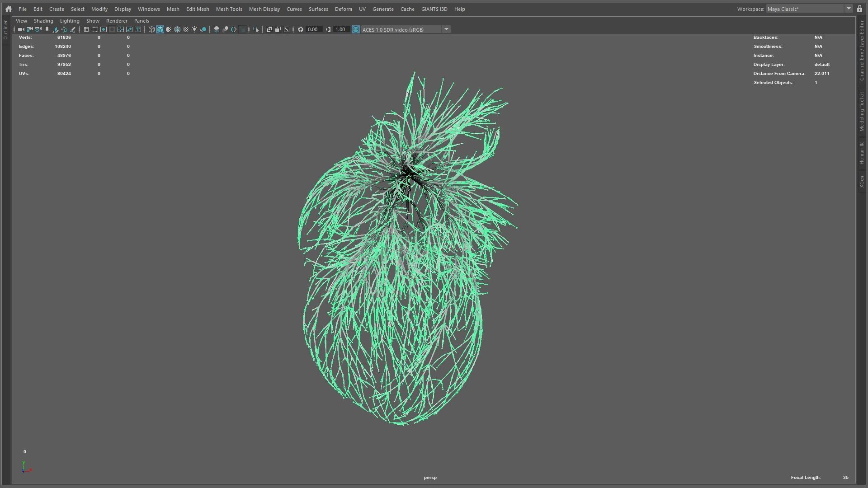Enable Wireframe on Shaded icon
The width and height of the screenshot is (868, 488).
point(177,29)
